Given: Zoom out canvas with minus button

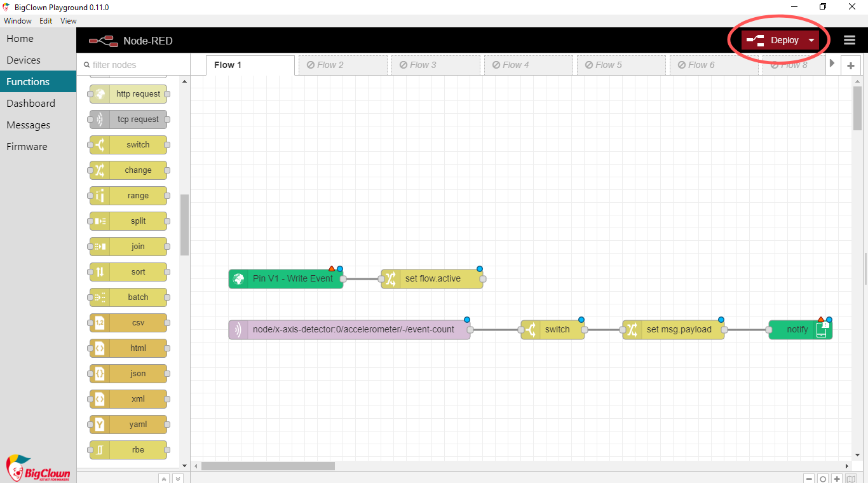Looking at the screenshot, I should tap(809, 479).
